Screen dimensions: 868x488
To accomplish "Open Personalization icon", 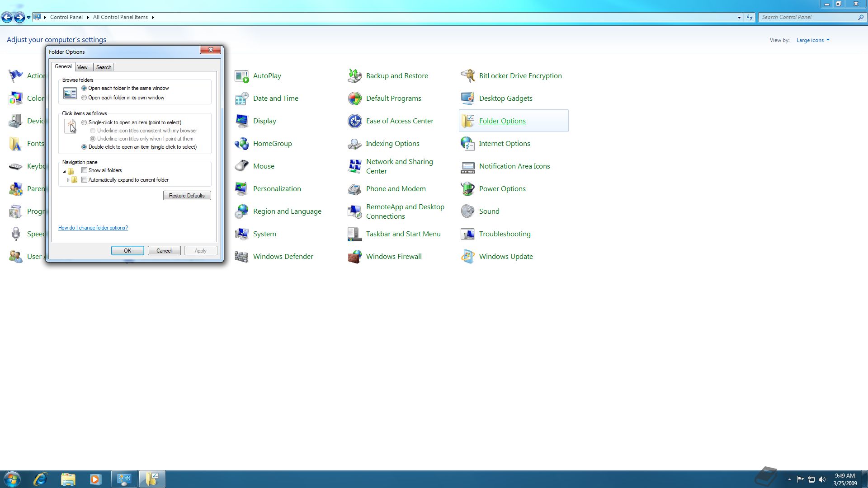I will coord(242,189).
